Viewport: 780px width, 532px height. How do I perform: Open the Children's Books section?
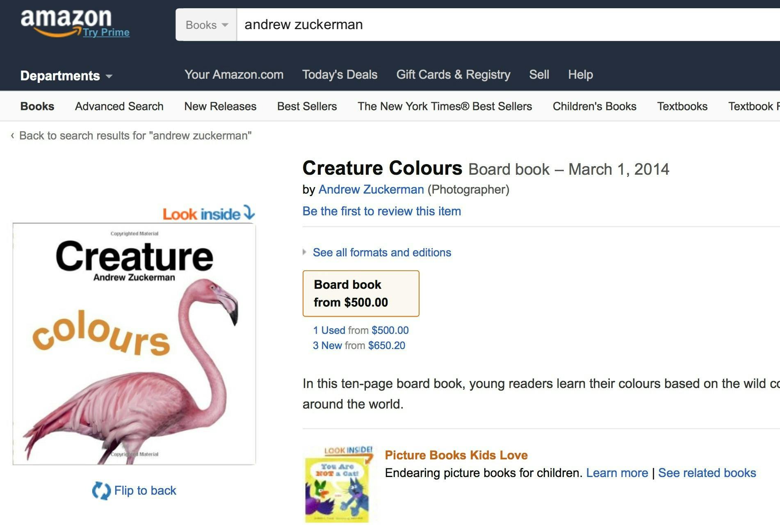tap(594, 106)
